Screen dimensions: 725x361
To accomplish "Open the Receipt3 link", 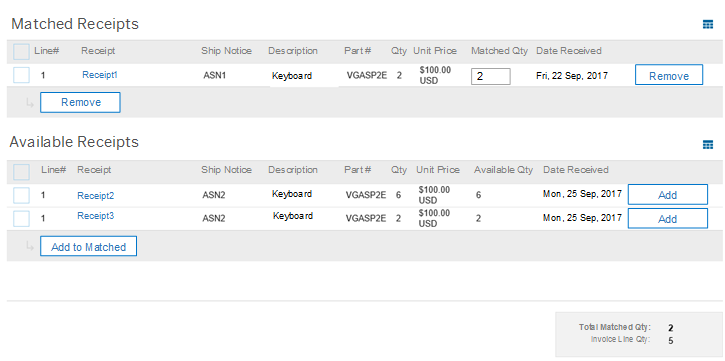I will [x=95, y=216].
